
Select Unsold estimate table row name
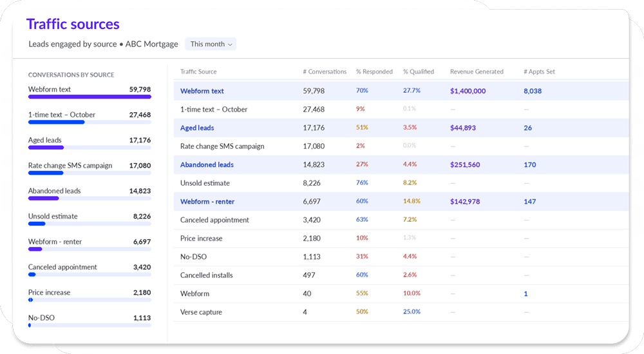tap(205, 183)
